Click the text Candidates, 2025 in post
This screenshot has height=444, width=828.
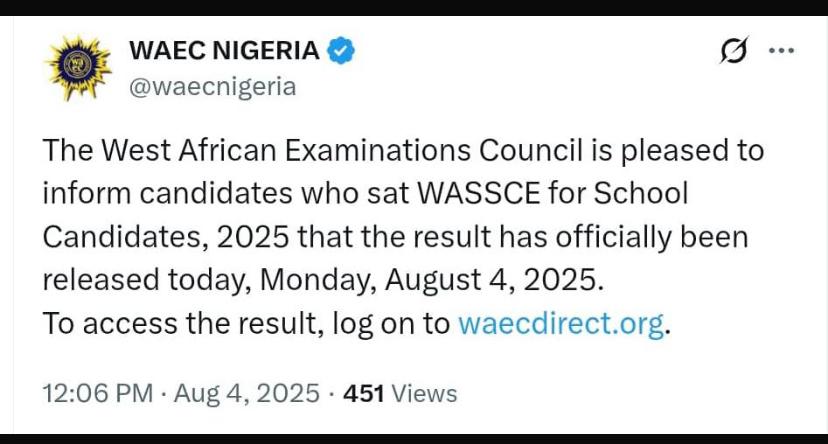[166, 237]
